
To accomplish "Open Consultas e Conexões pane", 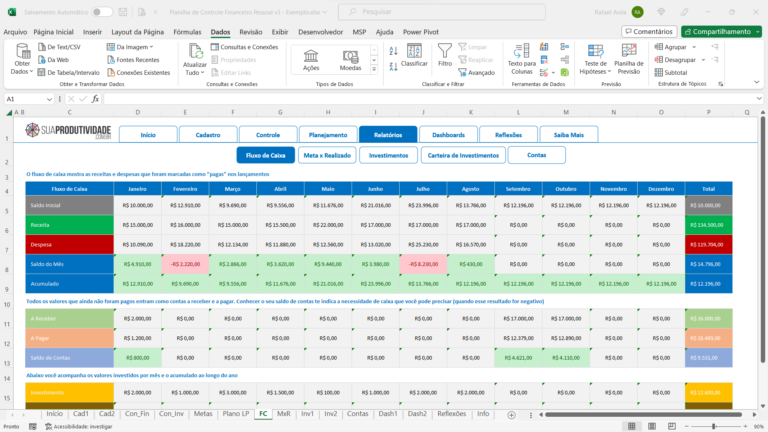I will click(x=244, y=47).
